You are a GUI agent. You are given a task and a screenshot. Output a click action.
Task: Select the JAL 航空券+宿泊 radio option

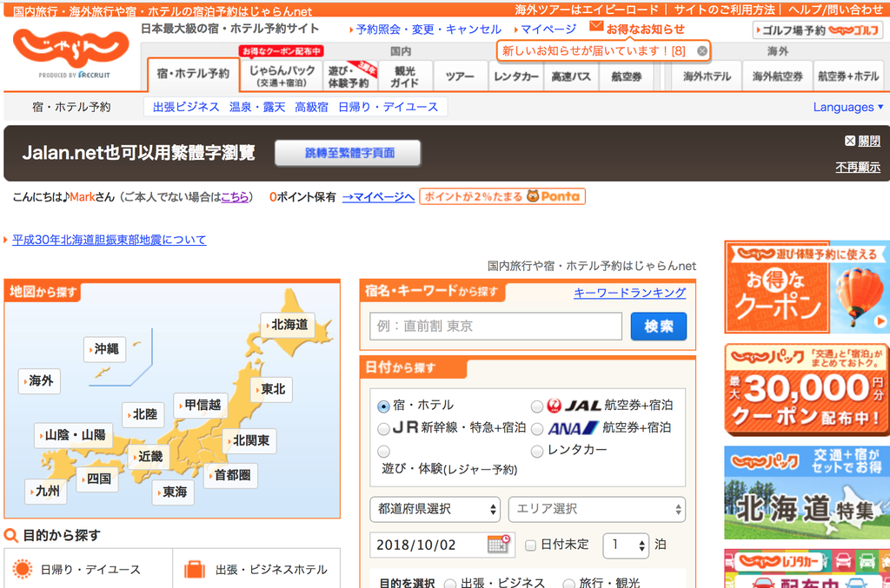point(537,406)
